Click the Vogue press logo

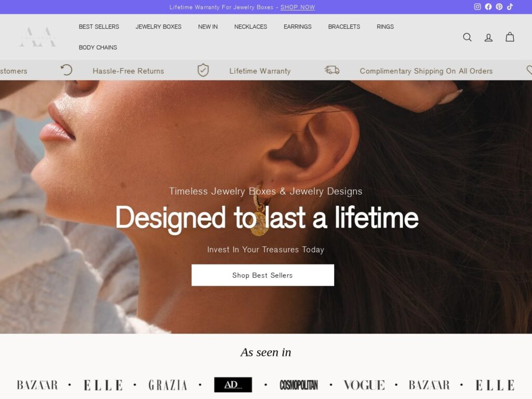tap(364, 385)
